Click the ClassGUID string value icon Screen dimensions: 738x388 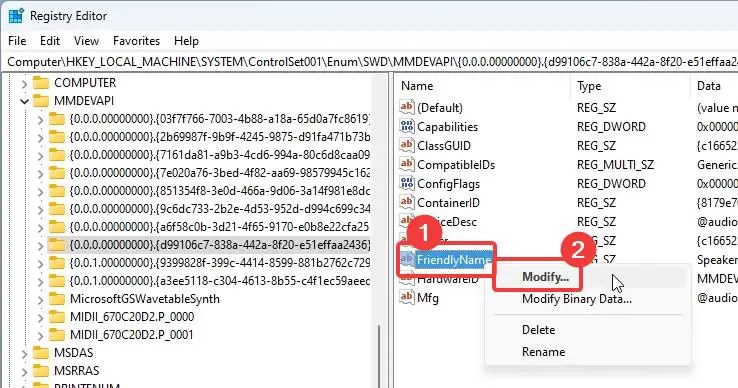(407, 145)
